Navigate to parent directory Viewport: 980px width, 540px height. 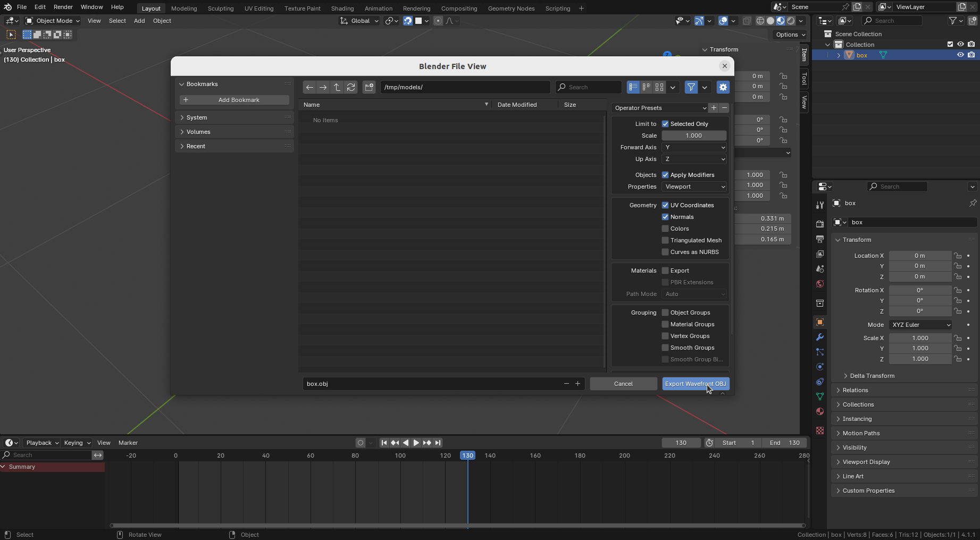click(337, 87)
